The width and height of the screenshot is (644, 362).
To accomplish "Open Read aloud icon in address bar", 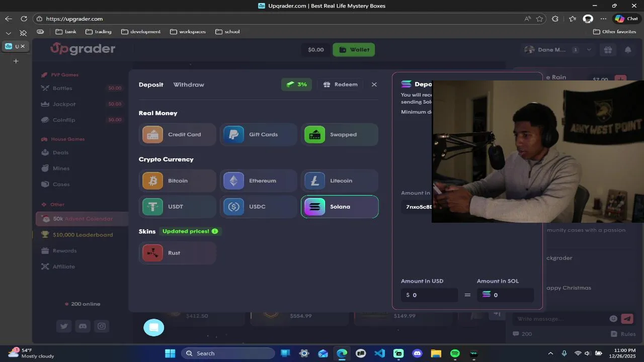I will click(x=527, y=19).
